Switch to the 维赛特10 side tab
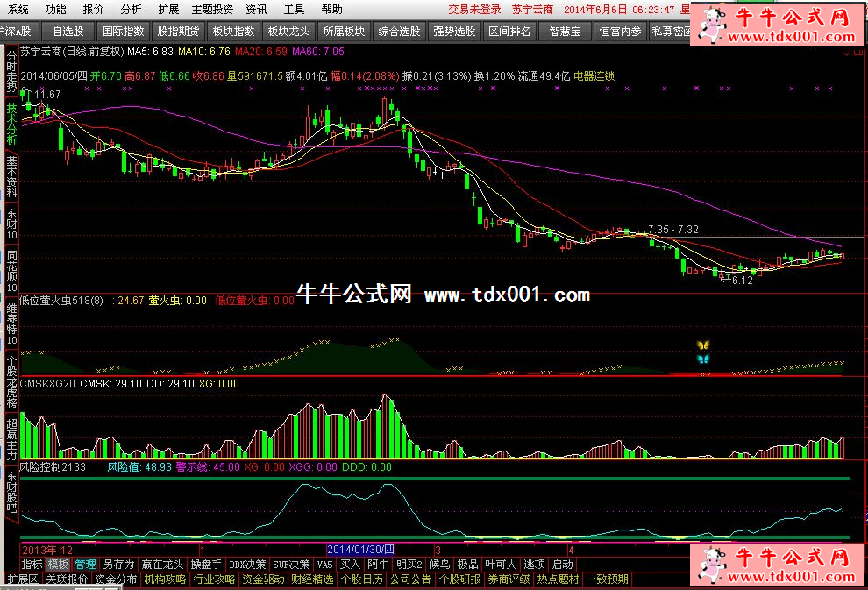This screenshot has width=868, height=590. (11, 323)
